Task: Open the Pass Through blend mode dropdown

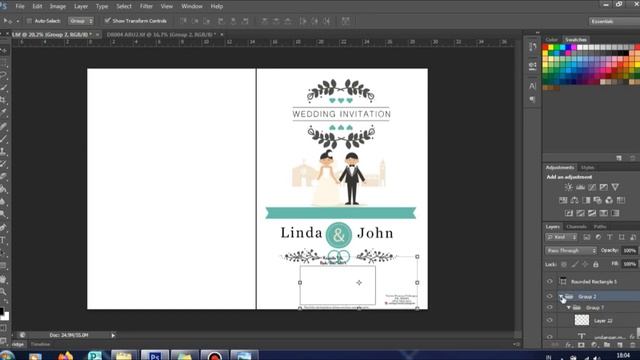Action: (x=571, y=251)
